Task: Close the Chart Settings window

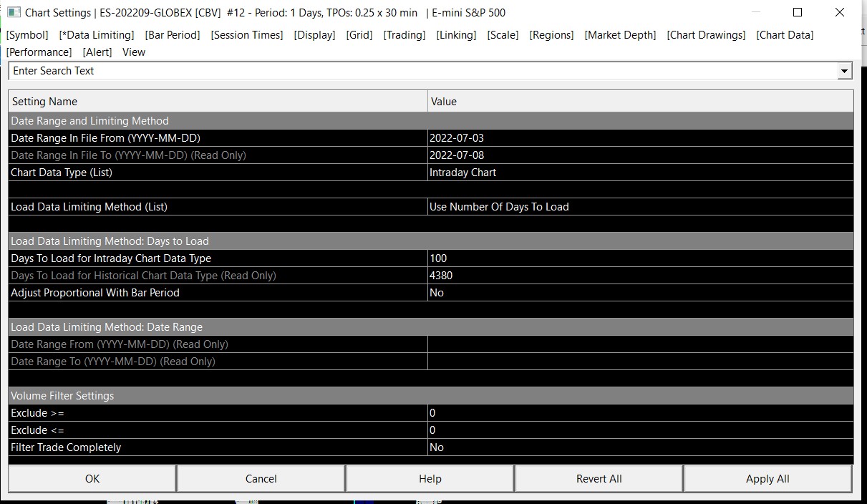Action: [840, 12]
